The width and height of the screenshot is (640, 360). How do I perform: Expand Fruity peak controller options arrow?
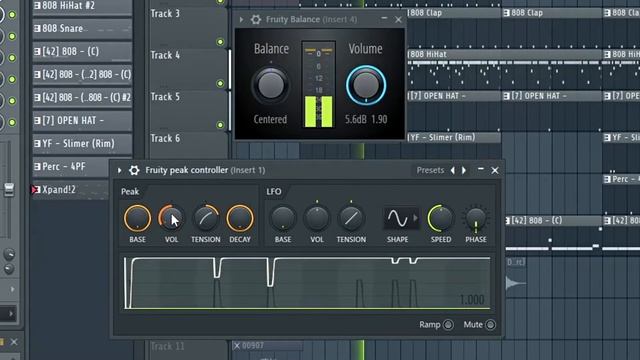(120, 170)
